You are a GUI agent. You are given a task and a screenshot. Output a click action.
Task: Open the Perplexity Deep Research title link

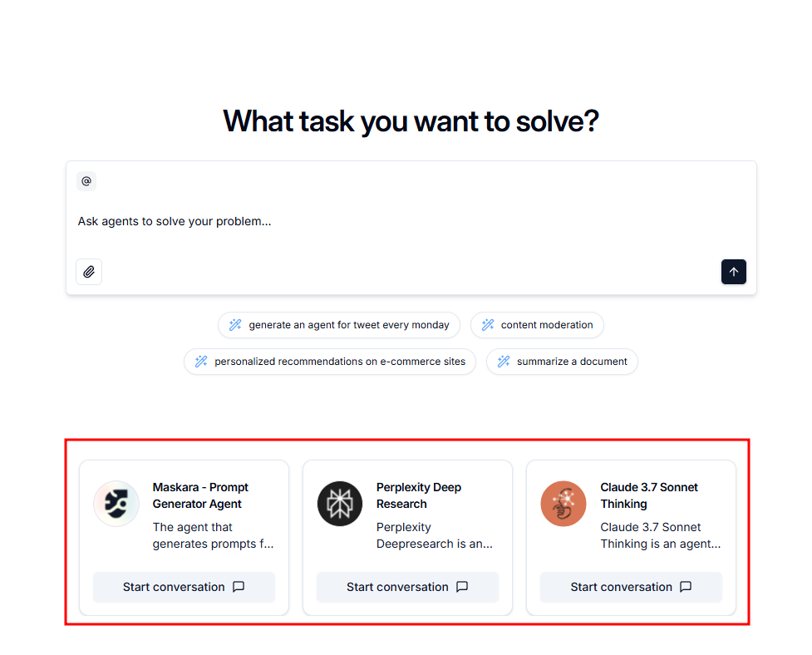[x=419, y=495]
